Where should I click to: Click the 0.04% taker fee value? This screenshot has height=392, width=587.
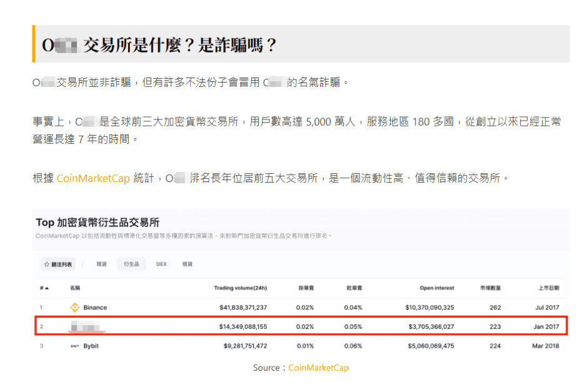[353, 308]
